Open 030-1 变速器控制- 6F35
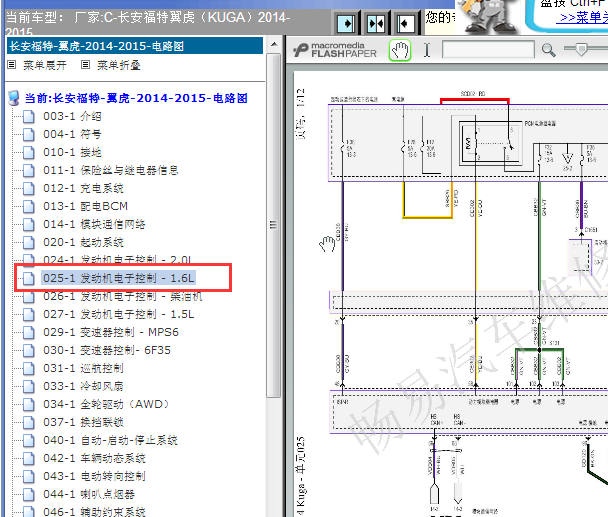Screen dimensions: 608x517 [107, 350]
